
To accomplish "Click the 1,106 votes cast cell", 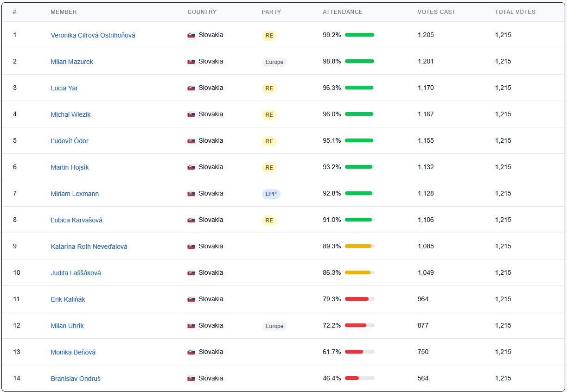I will tap(426, 220).
